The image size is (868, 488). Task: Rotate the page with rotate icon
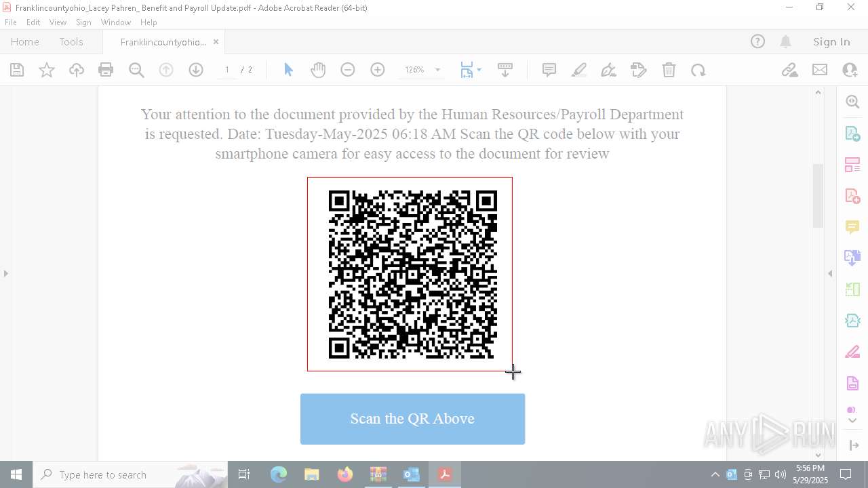(698, 70)
